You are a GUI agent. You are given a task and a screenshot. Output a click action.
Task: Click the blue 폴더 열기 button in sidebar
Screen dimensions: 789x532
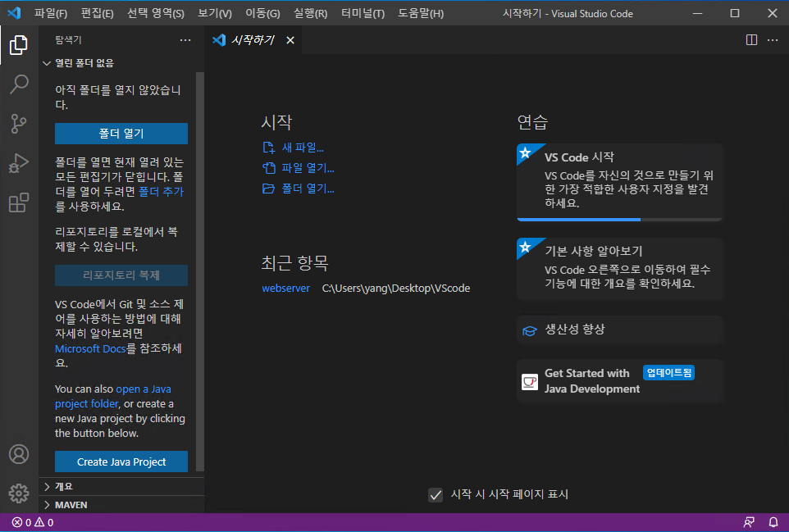[x=121, y=134]
